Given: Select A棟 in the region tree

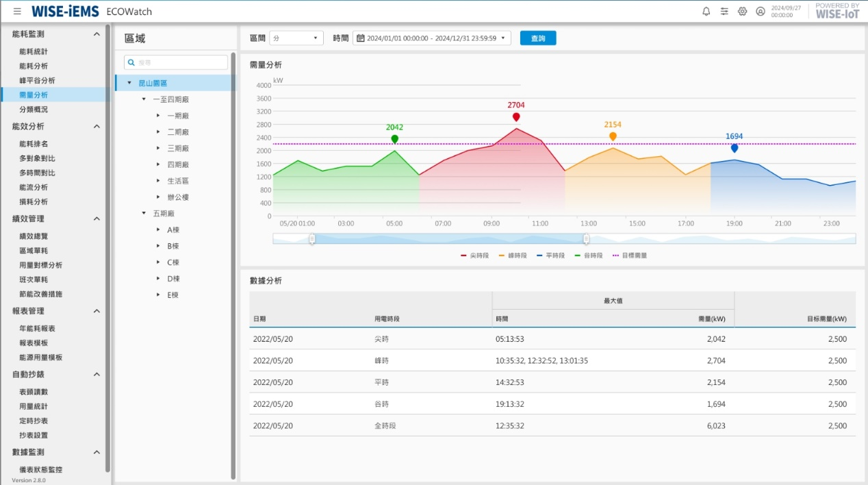Looking at the screenshot, I should (x=173, y=229).
